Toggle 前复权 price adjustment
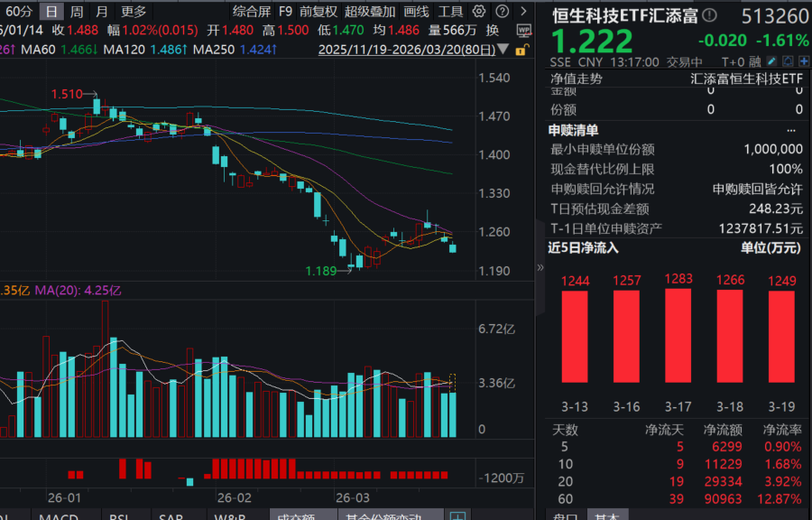The image size is (812, 520). coord(318,12)
